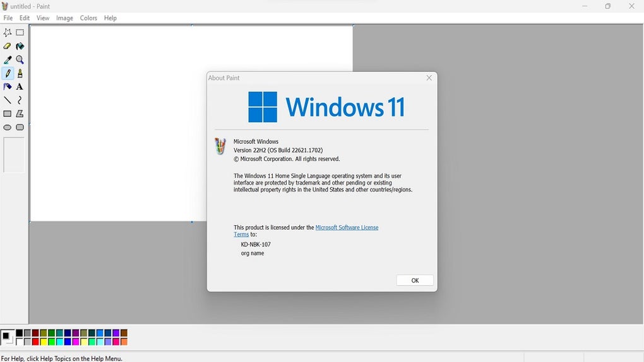644x362 pixels.
Task: Pick the dark purple swatch in top row
Action: tap(76, 333)
